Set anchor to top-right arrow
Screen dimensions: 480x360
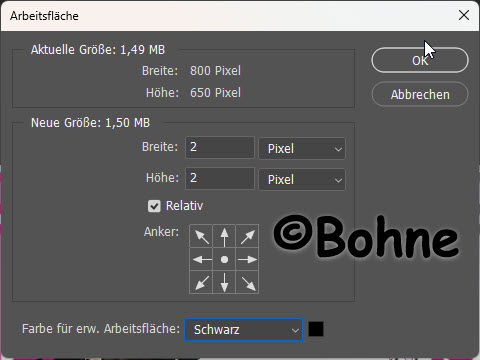click(x=247, y=236)
